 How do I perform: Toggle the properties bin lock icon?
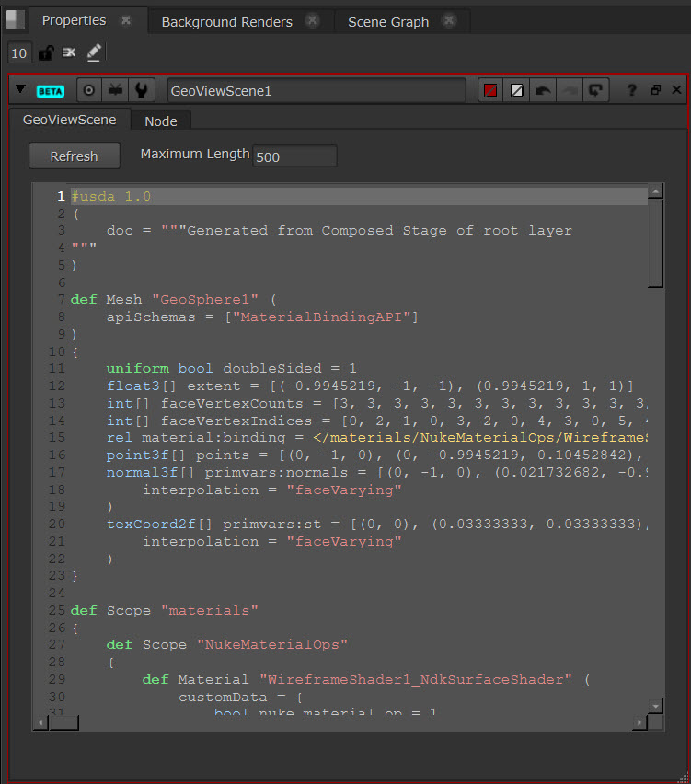pos(45,53)
